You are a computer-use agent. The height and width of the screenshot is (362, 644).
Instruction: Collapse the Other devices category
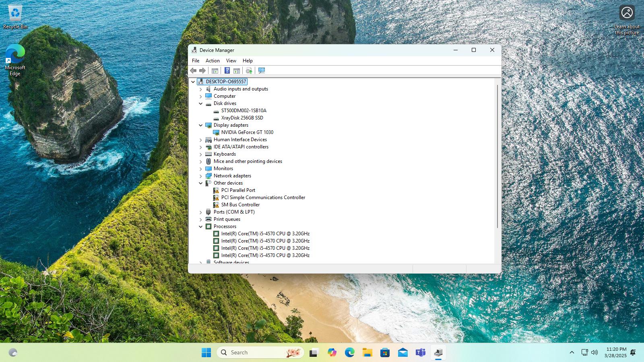pyautogui.click(x=201, y=183)
